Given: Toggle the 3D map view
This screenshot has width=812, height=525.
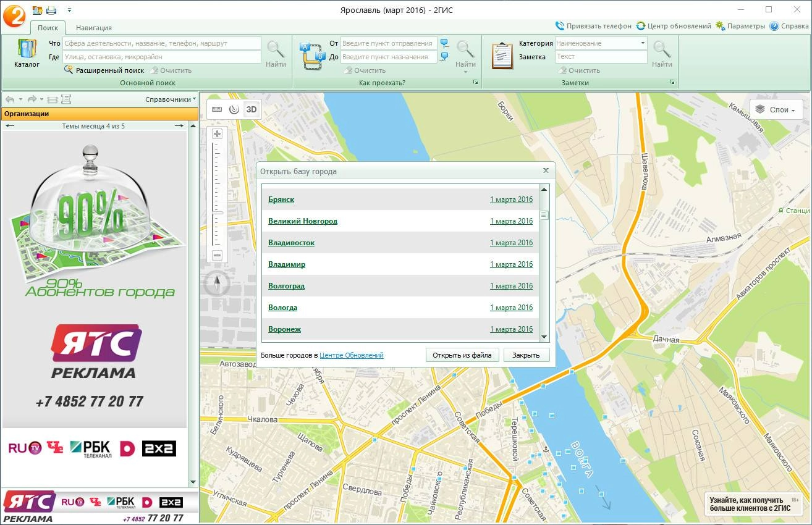Looking at the screenshot, I should pos(251,109).
